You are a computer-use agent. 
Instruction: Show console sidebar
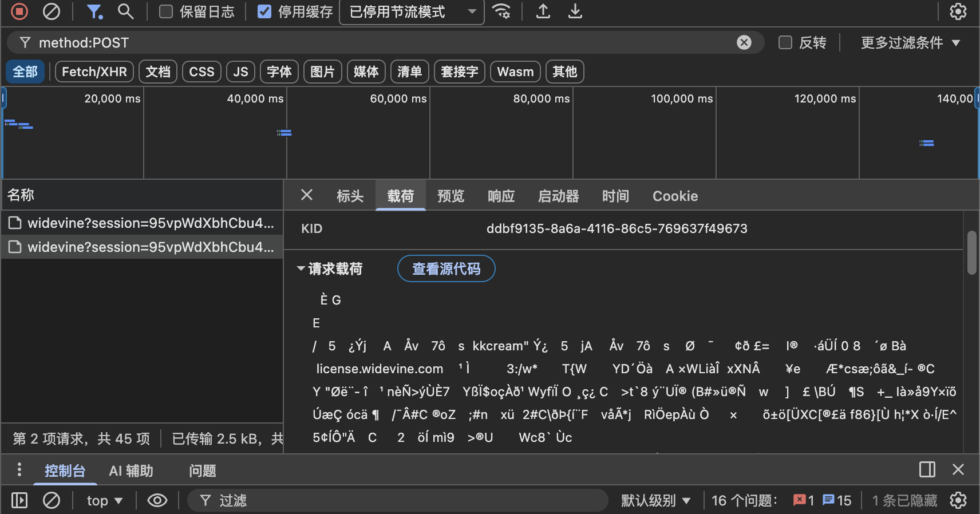click(19, 500)
